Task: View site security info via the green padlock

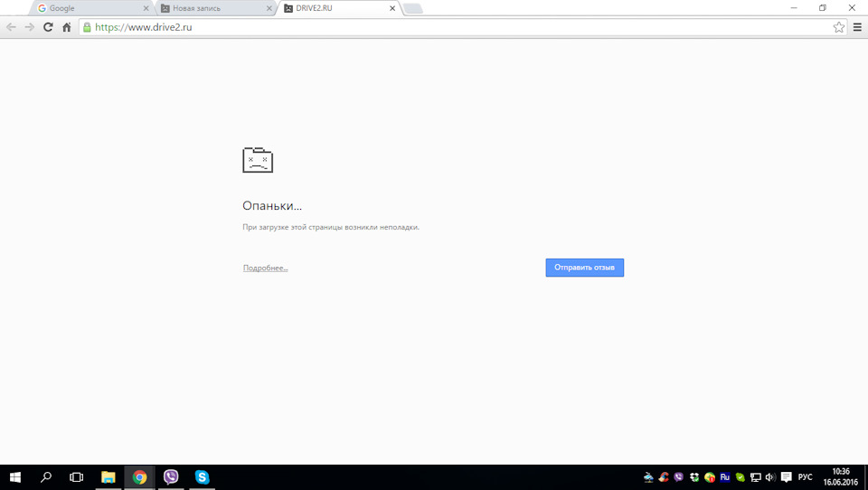Action: 87,27
